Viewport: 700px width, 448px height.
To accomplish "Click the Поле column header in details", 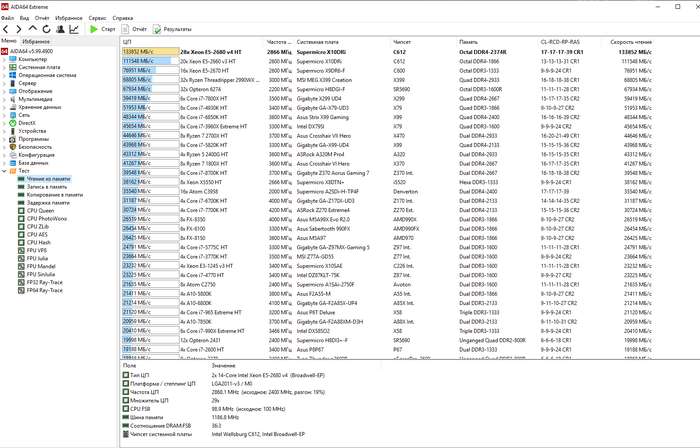I will coord(165,366).
